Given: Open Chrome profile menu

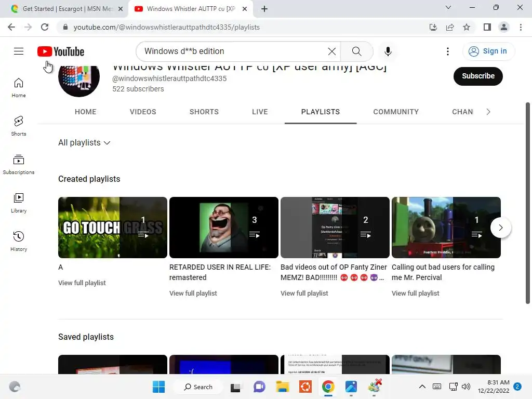Looking at the screenshot, I should coord(504,27).
